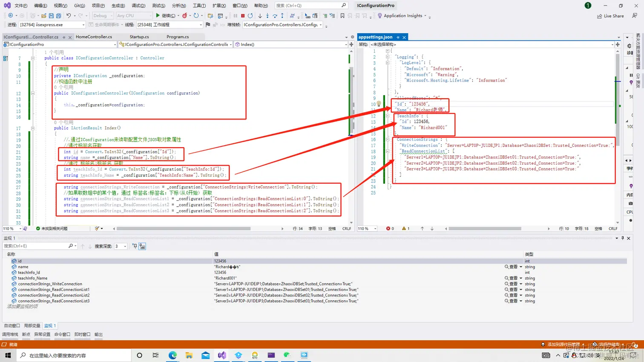
Task: Open the Git(G) menu
Action: click(80, 6)
